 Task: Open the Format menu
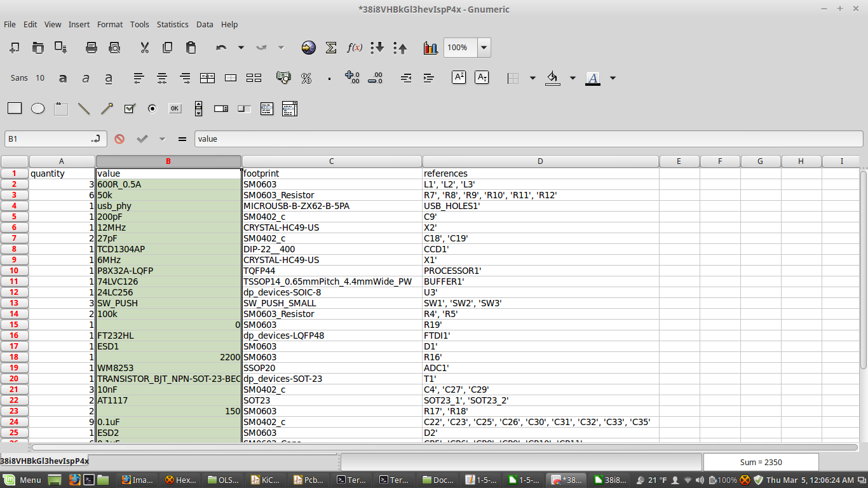click(x=110, y=24)
